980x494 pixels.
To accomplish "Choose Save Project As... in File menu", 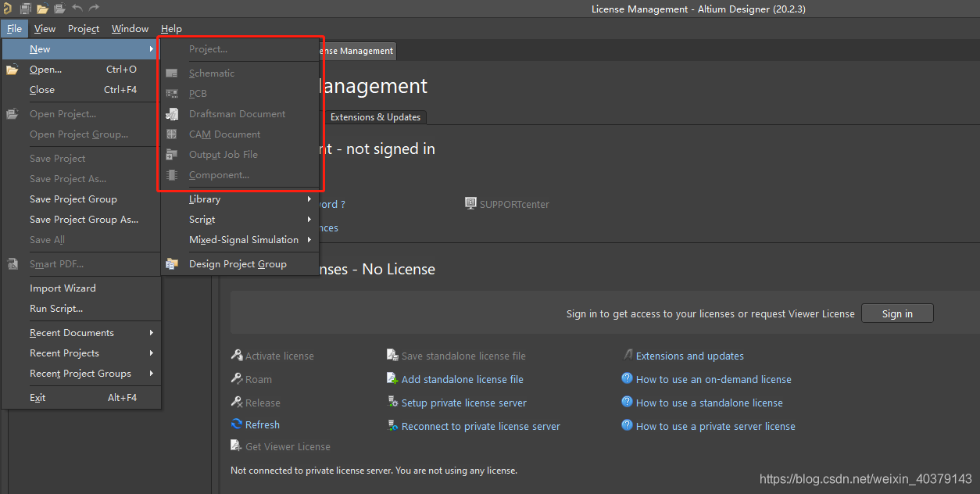I will 81,179.
